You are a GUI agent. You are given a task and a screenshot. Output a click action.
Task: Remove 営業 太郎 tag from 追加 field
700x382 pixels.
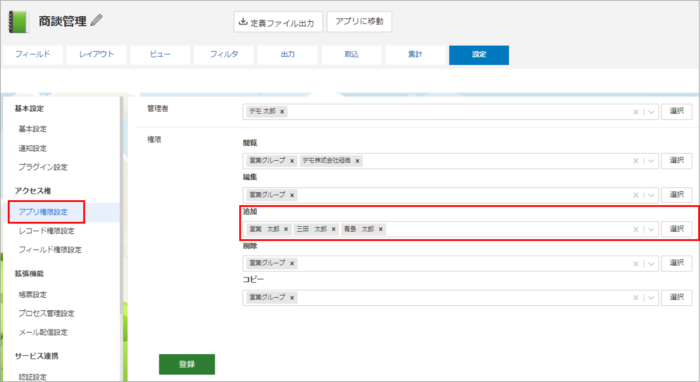[286, 229]
